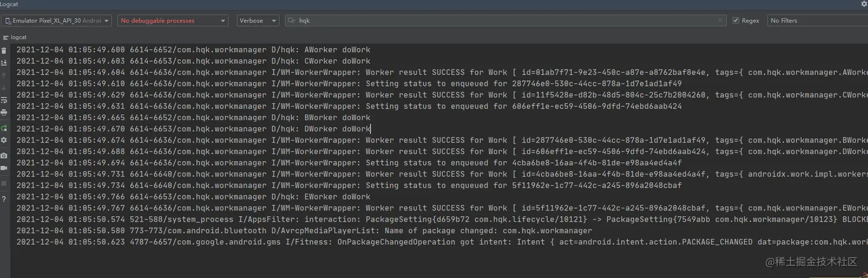Click the scroll to end icon
Image resolution: width=868 pixels, height=278 pixels.
4,62
